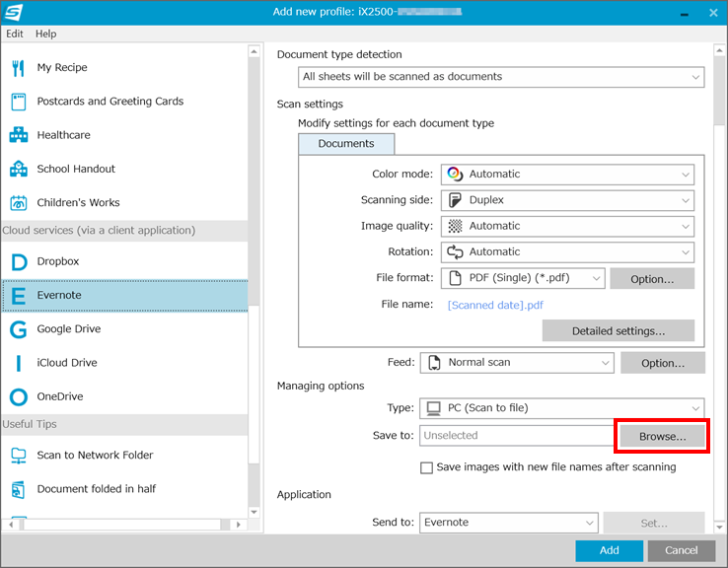Click the Google Drive G letter icon
This screenshot has width=728, height=568.
tap(19, 329)
